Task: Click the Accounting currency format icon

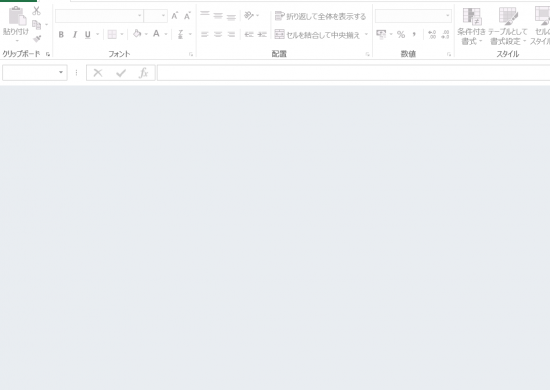Action: click(x=381, y=34)
